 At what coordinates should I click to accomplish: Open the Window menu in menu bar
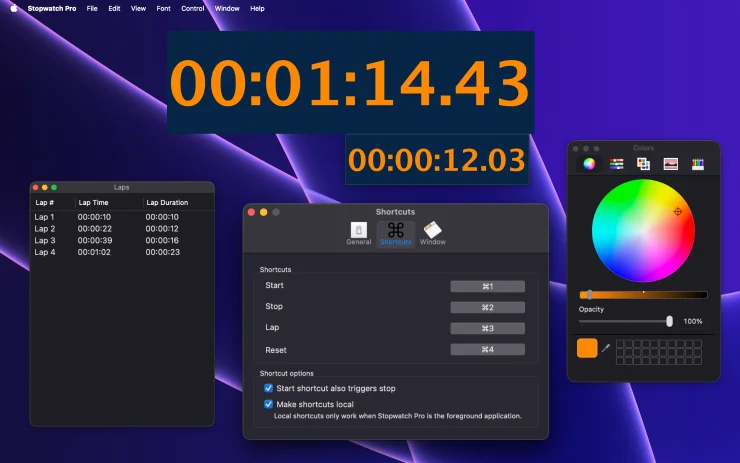coord(227,8)
